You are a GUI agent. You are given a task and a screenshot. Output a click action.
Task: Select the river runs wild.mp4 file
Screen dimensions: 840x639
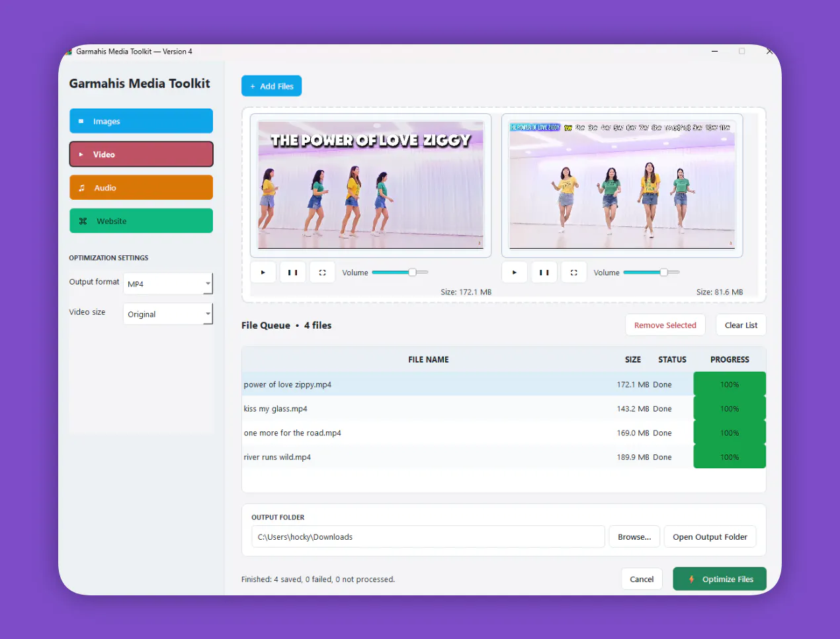click(x=503, y=457)
